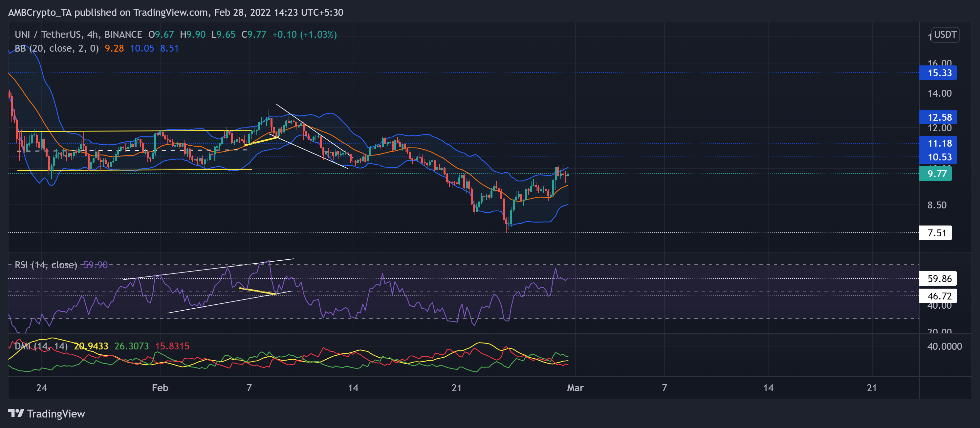Click the TradingView wordmark link

(56, 414)
